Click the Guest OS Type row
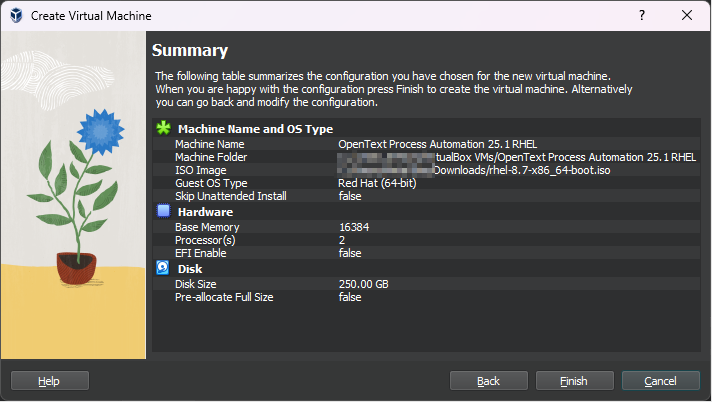This screenshot has width=712, height=402. (210, 183)
